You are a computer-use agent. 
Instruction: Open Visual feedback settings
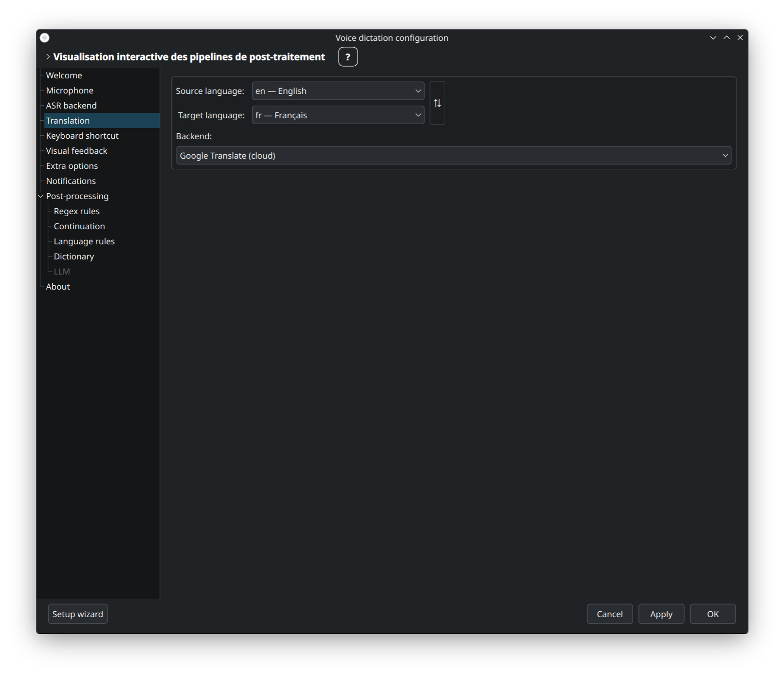pyautogui.click(x=76, y=151)
